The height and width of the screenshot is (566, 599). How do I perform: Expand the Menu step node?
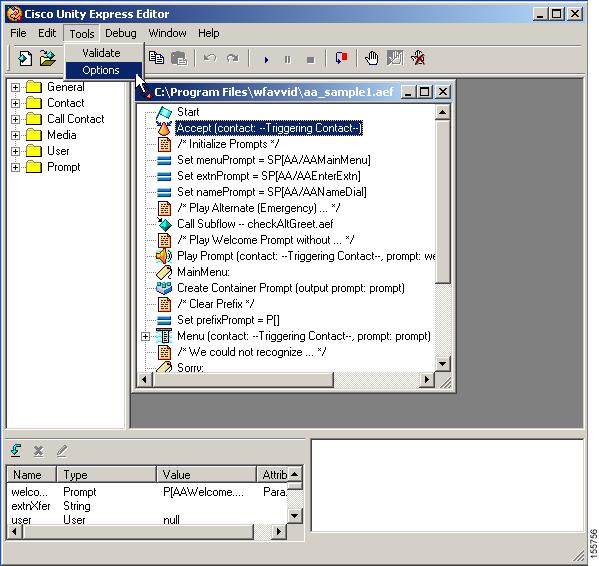pyautogui.click(x=145, y=336)
